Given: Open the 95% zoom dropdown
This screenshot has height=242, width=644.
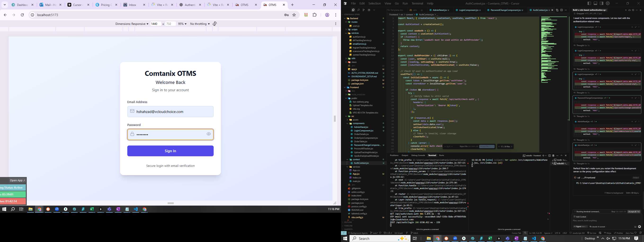Looking at the screenshot, I should (x=182, y=24).
